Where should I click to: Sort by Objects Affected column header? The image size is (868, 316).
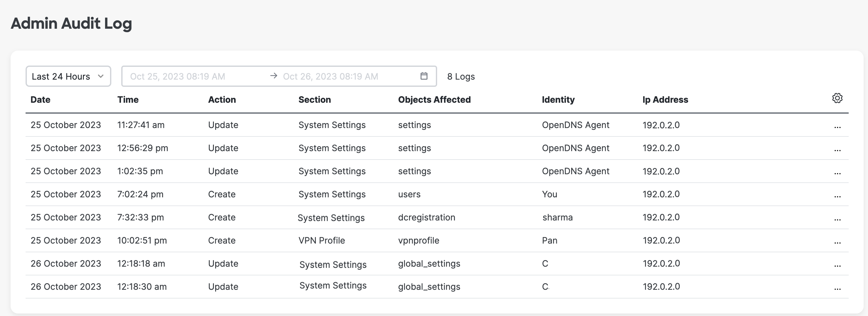(434, 100)
